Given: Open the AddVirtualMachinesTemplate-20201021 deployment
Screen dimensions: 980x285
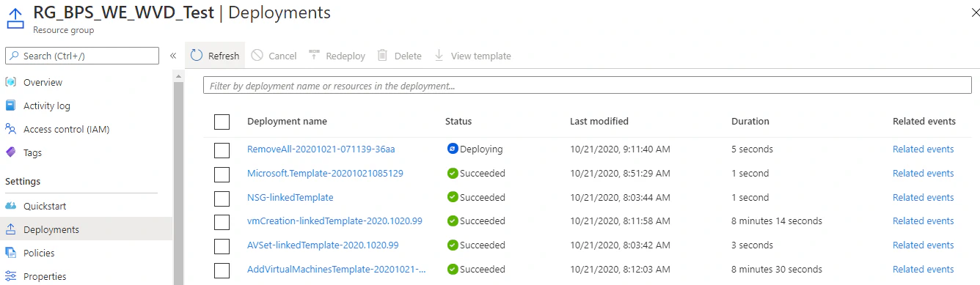Looking at the screenshot, I should (x=337, y=269).
